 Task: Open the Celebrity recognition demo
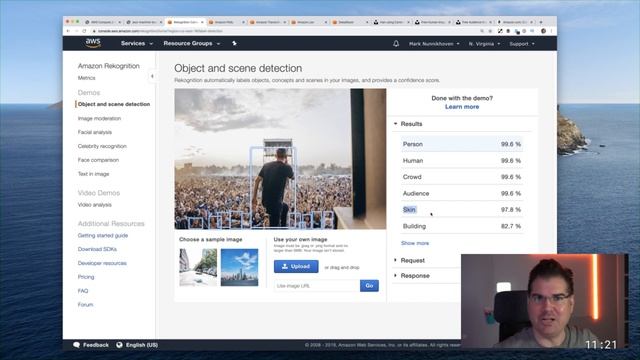(x=102, y=146)
